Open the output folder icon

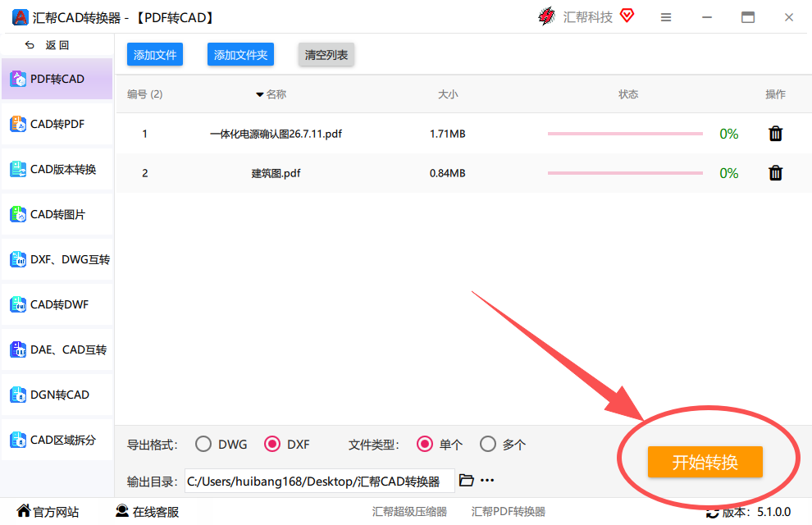click(x=466, y=480)
